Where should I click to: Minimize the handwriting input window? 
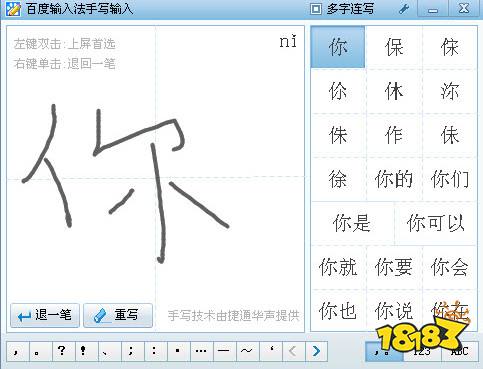[433, 9]
